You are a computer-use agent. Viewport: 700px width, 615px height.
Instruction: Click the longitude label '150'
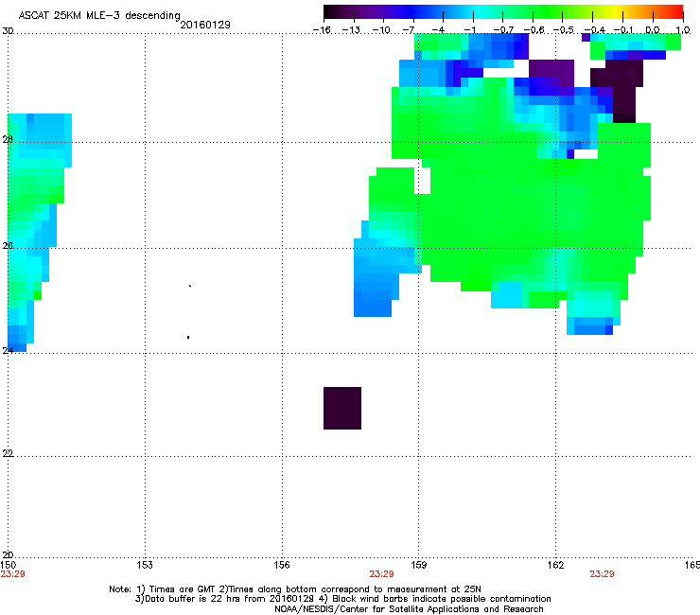[8, 565]
